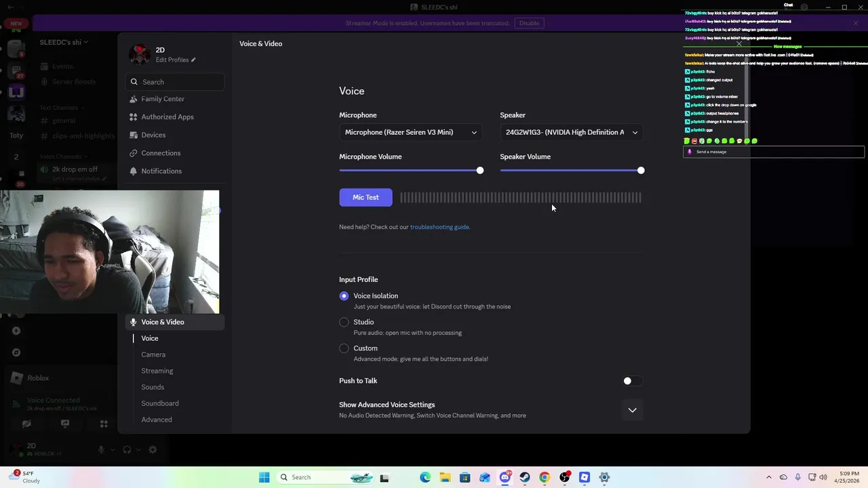Click the mic test level meter
The width and height of the screenshot is (868, 488).
[520, 197]
